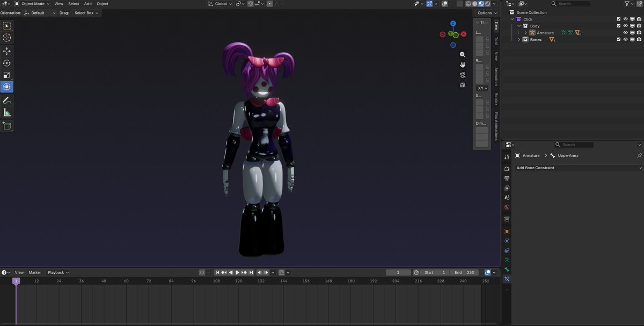Screen dimensions: 644x326
Task: Play the animation in the timeline
Action: click(237, 272)
